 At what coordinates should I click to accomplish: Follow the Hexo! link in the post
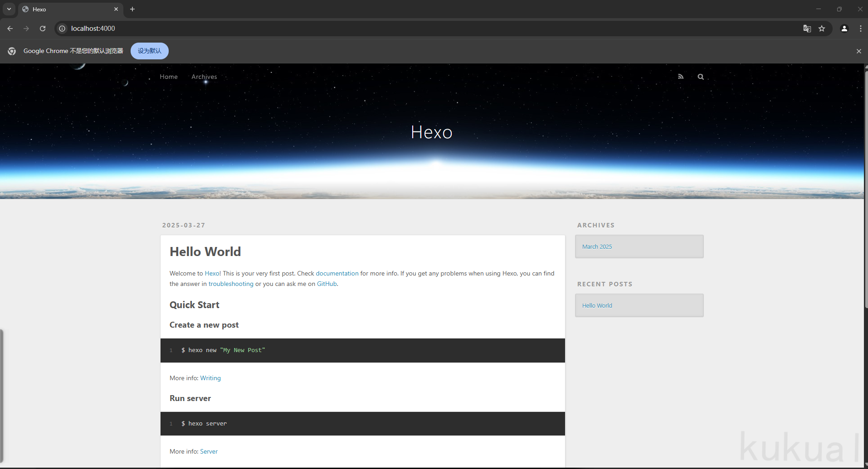213,273
